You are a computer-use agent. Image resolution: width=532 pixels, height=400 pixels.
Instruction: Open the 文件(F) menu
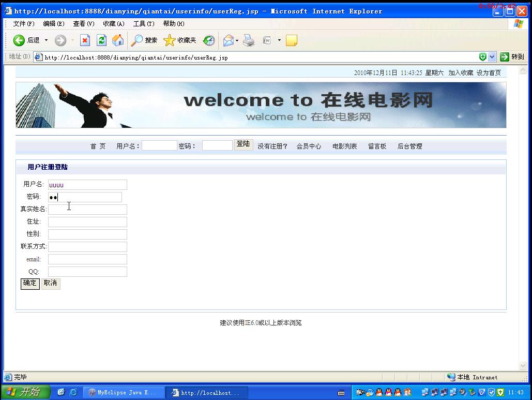(x=24, y=23)
